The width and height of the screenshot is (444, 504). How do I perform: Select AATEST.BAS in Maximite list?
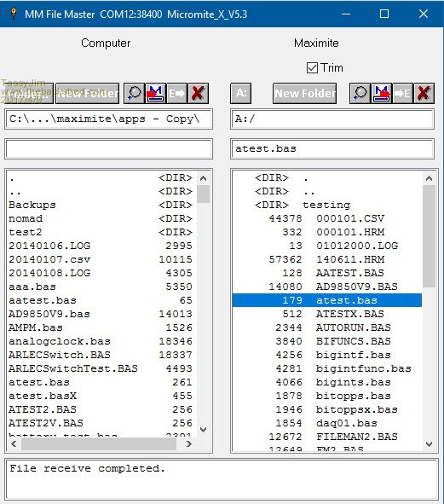click(327, 273)
